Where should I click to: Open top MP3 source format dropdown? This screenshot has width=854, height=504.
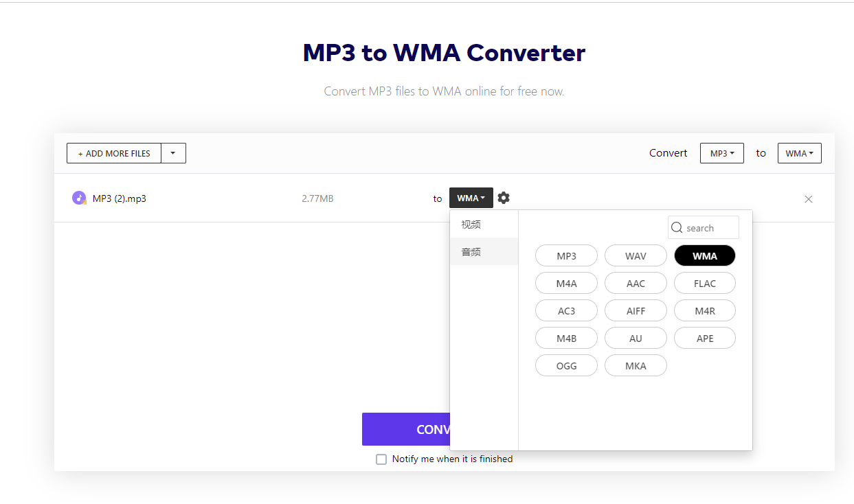point(722,153)
